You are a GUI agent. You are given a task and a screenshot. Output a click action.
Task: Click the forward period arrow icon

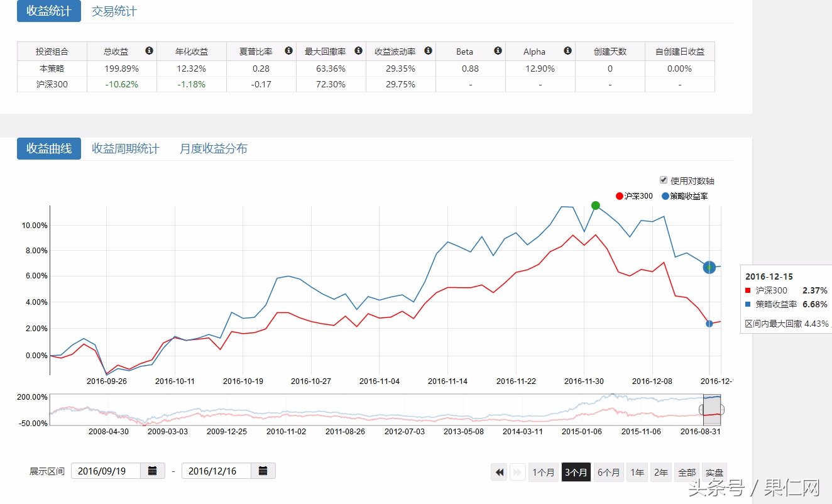[517, 471]
